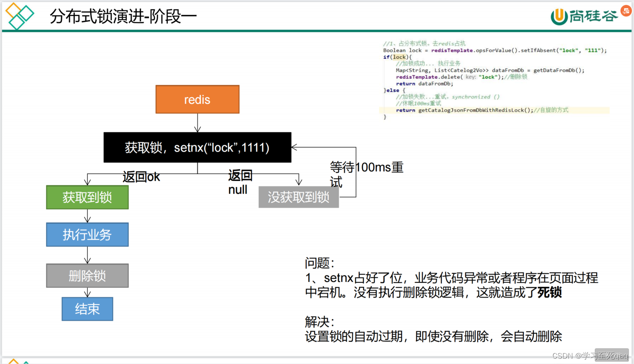The height and width of the screenshot is (364, 634).
Task: Select the blue 执行业务 box
Action: point(87,235)
